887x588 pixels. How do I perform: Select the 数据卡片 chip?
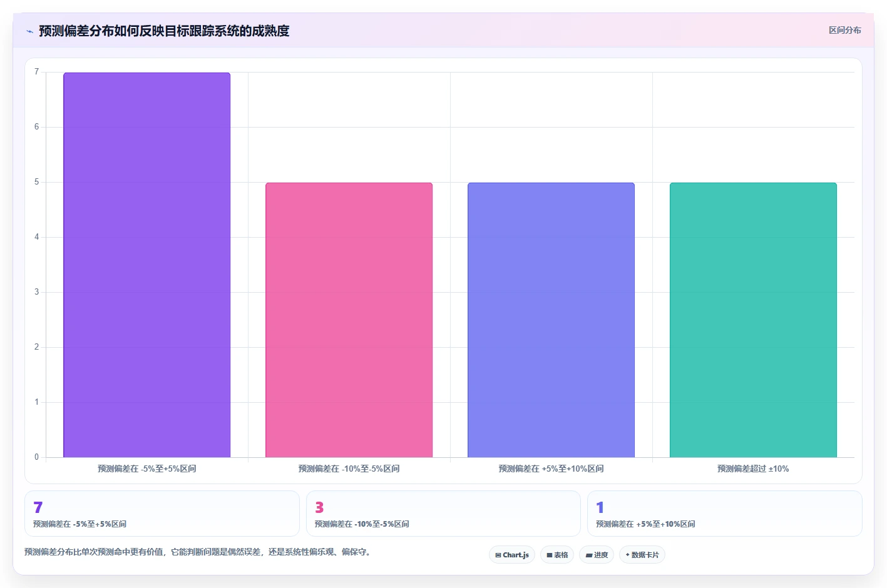[x=642, y=555]
